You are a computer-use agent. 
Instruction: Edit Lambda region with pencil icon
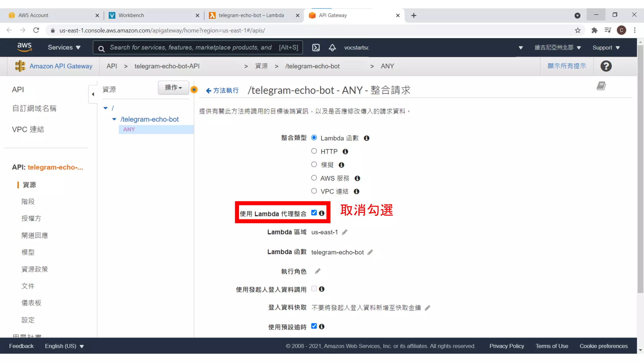345,232
